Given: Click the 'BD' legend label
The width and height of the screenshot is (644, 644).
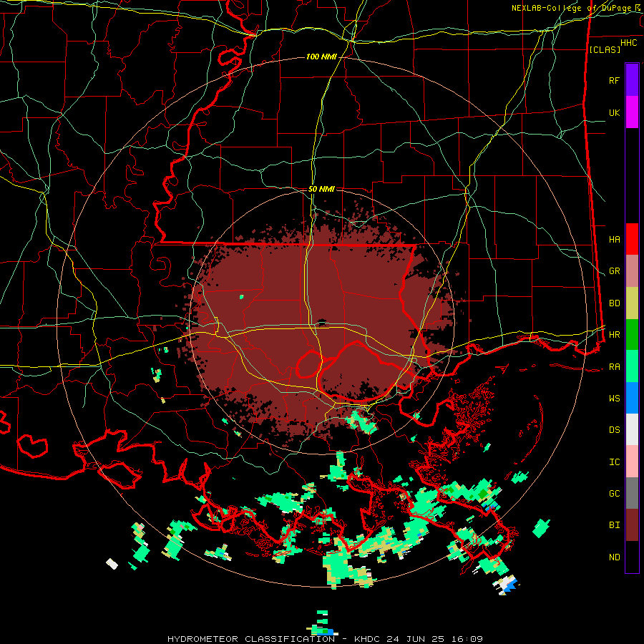Looking at the screenshot, I should click(614, 303).
